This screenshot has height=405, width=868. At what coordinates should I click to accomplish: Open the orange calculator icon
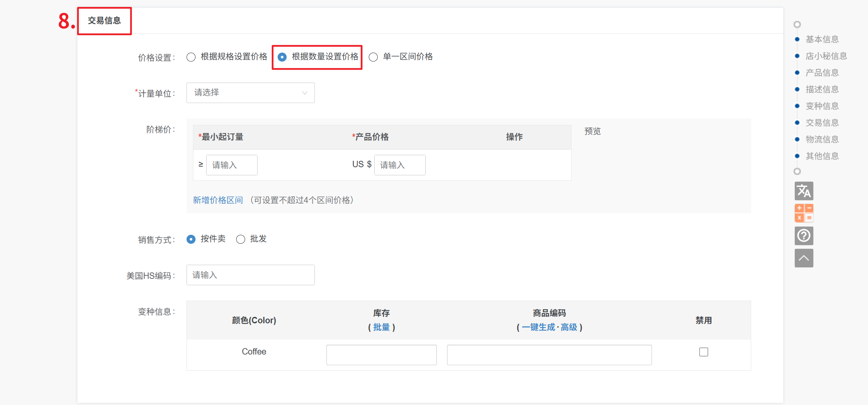click(804, 213)
